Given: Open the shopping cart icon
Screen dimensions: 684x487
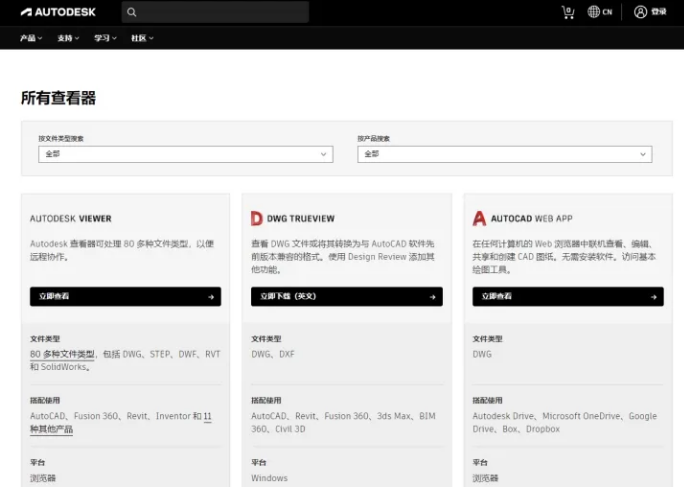Looking at the screenshot, I should [x=568, y=12].
